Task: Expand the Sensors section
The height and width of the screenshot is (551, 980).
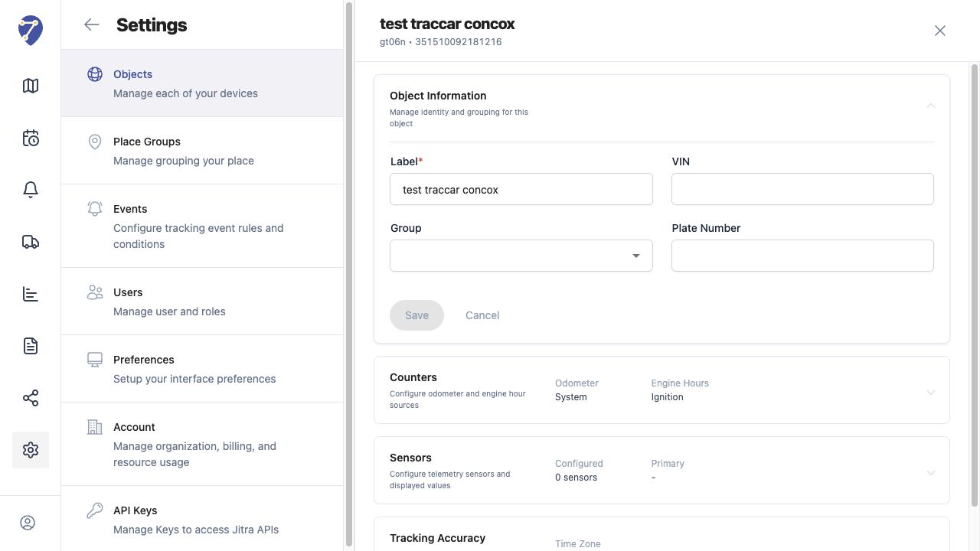Action: tap(931, 473)
